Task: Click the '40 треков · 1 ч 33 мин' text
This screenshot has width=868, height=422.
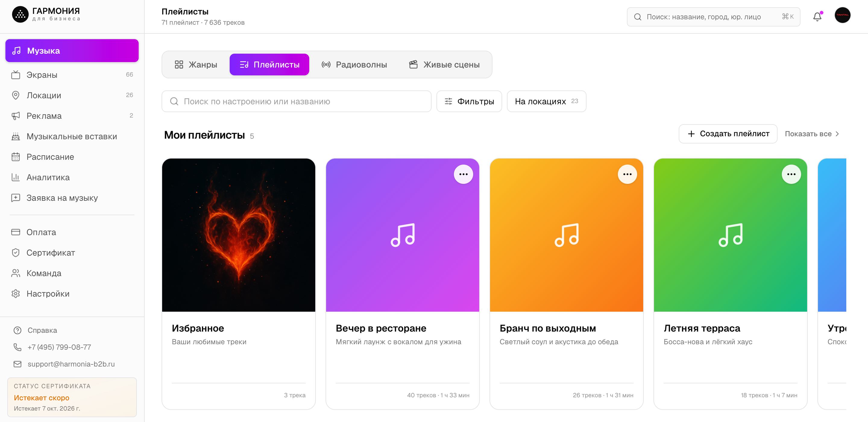Action: 438,395
